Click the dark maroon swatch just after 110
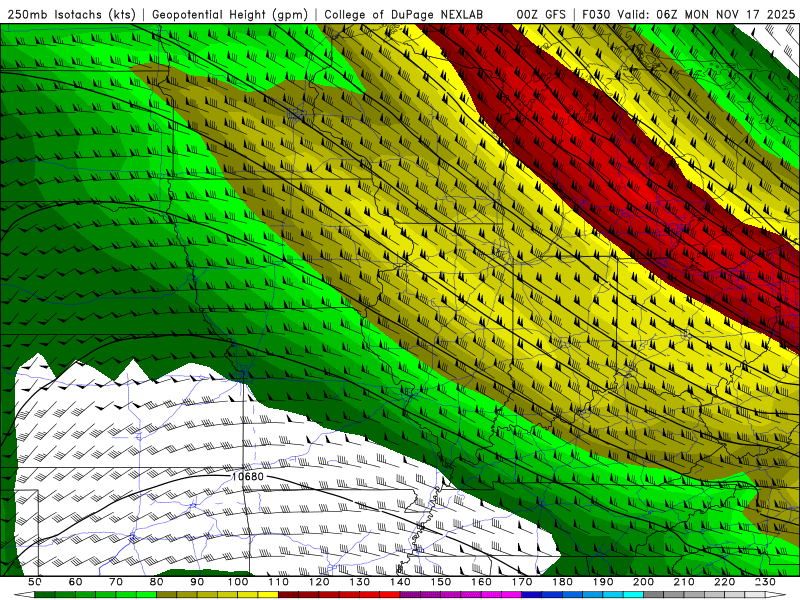The width and height of the screenshot is (800, 600). [x=289, y=595]
